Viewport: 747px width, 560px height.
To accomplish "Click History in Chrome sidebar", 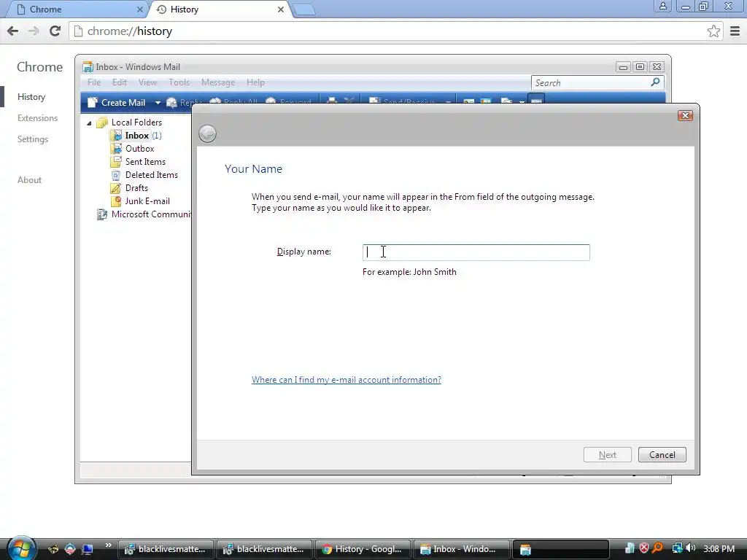I will point(31,97).
